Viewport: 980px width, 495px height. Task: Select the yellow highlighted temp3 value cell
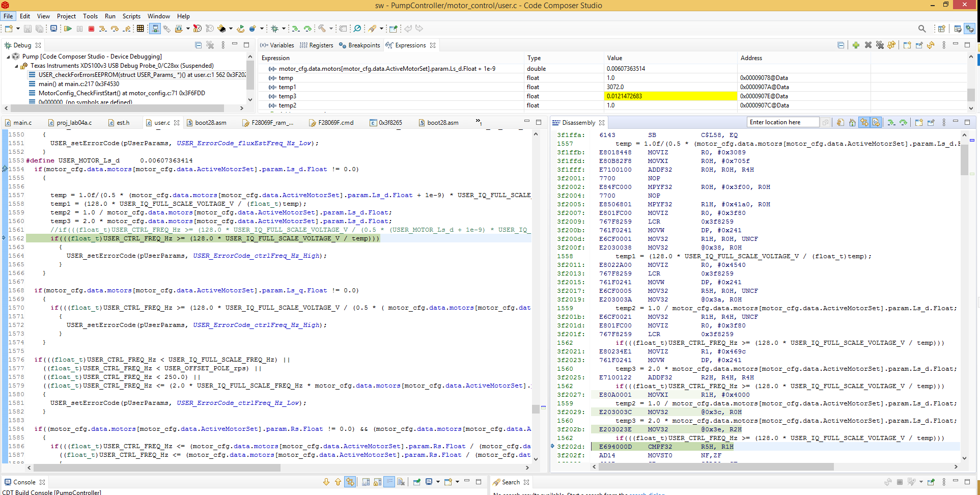670,96
